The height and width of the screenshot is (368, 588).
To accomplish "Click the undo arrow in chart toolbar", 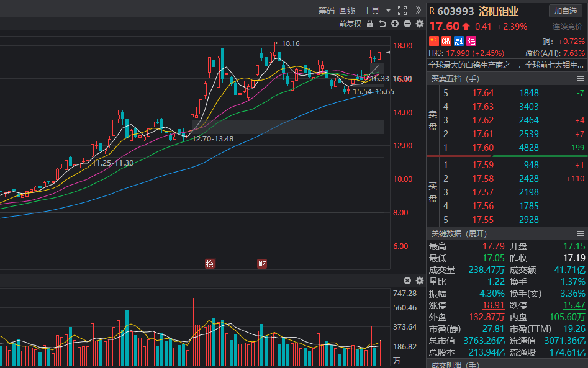I will [x=382, y=24].
